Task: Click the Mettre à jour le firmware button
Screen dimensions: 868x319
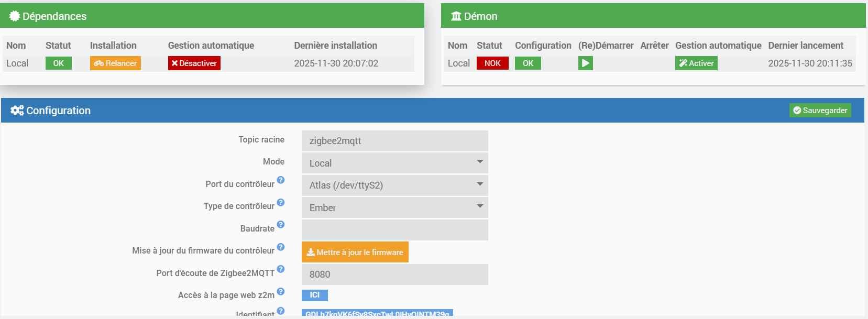Action: (355, 252)
